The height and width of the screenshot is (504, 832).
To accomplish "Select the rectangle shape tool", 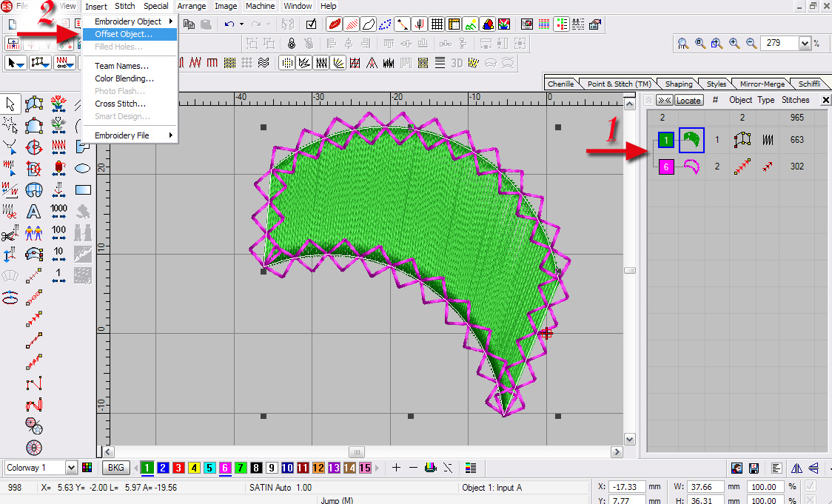I will pos(83,189).
